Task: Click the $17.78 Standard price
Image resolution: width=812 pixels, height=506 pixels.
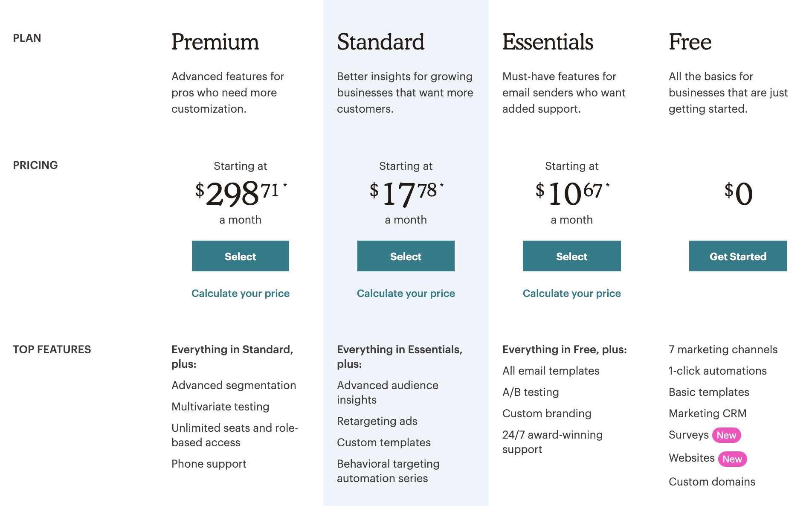Action: point(406,193)
